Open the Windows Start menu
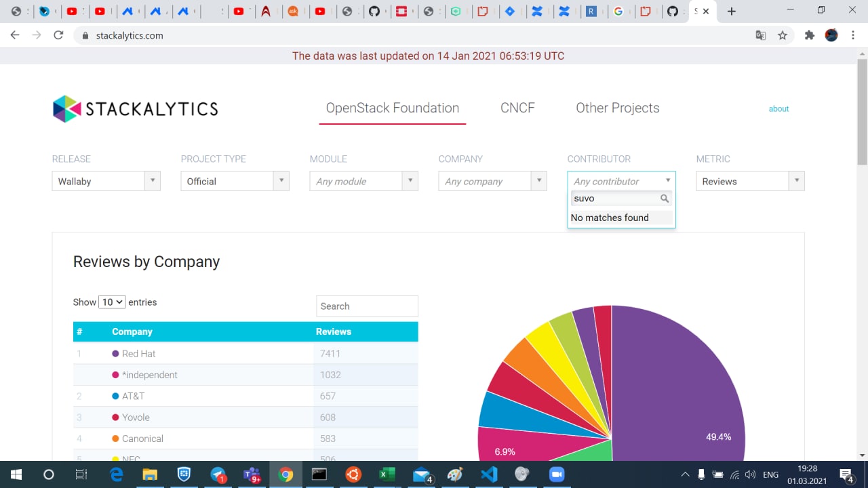The height and width of the screenshot is (488, 868). click(x=16, y=474)
